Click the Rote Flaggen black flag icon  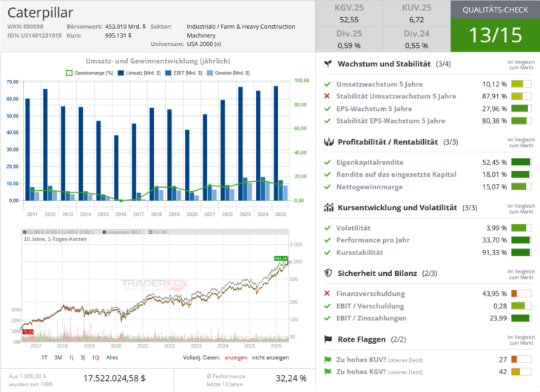coord(328,339)
